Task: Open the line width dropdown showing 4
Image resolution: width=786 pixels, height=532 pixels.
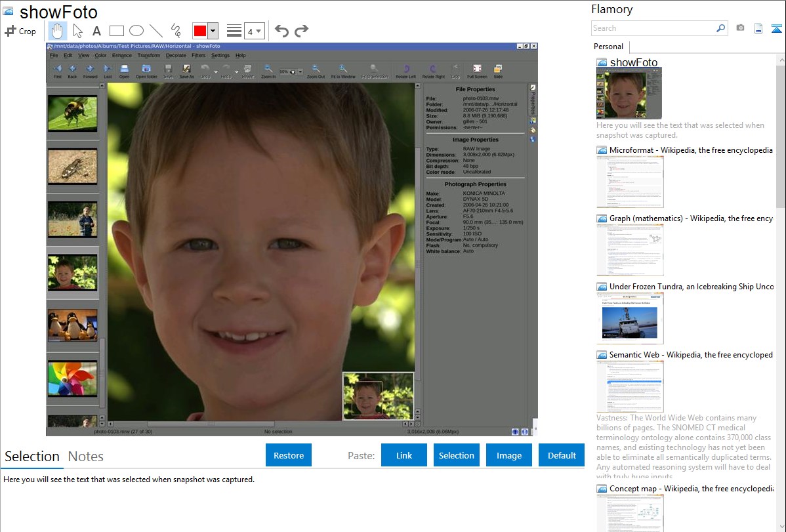Action: [254, 31]
